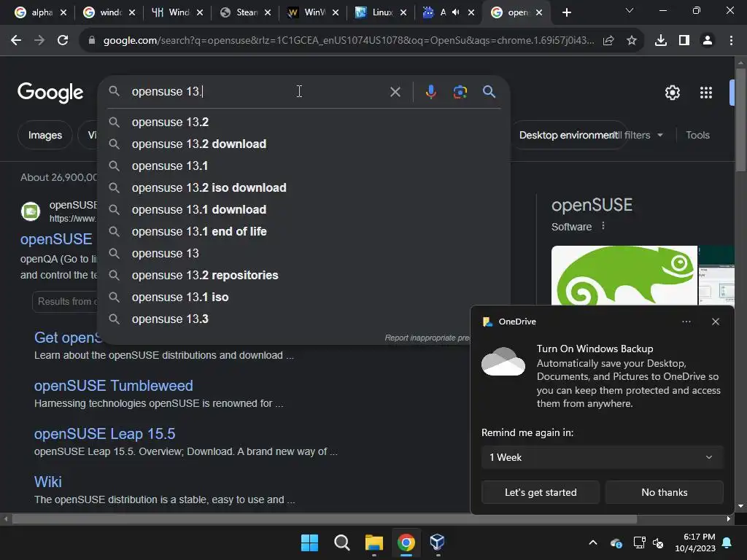Open the Wiki result link
747x560 pixels.
[47, 482]
